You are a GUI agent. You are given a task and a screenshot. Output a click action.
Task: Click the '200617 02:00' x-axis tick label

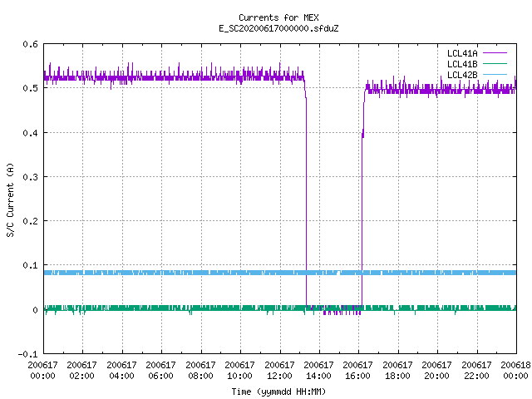point(81,370)
